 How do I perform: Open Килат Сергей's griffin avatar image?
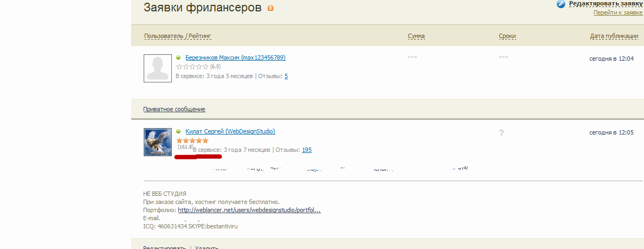click(x=158, y=142)
